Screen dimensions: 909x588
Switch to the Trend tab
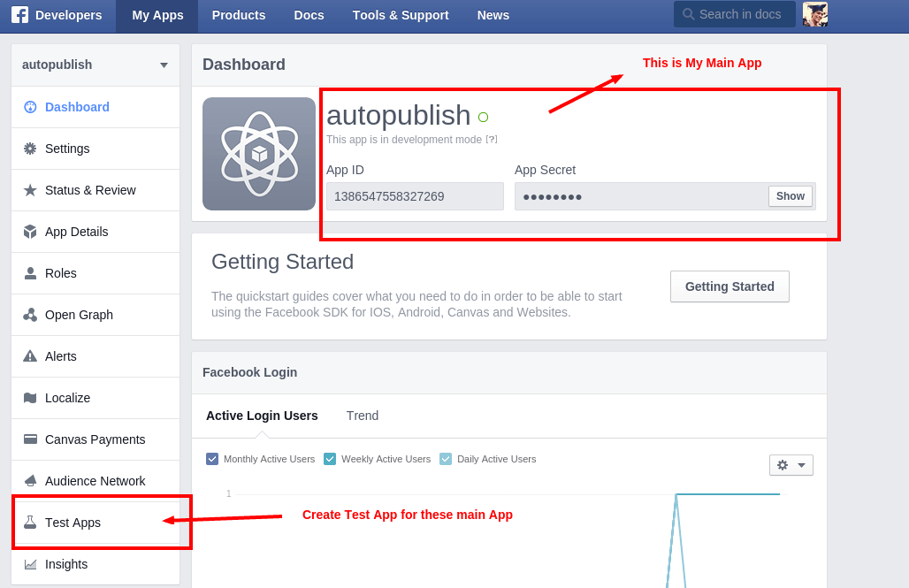(363, 416)
